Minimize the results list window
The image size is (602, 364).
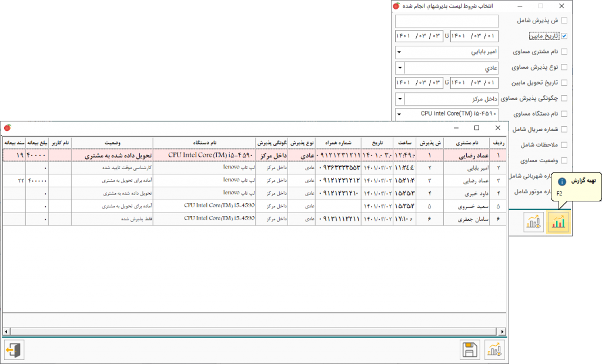(x=456, y=128)
